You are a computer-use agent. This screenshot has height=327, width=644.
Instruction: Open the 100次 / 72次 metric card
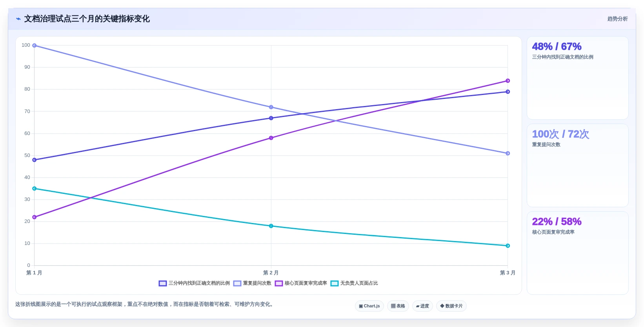coord(577,166)
